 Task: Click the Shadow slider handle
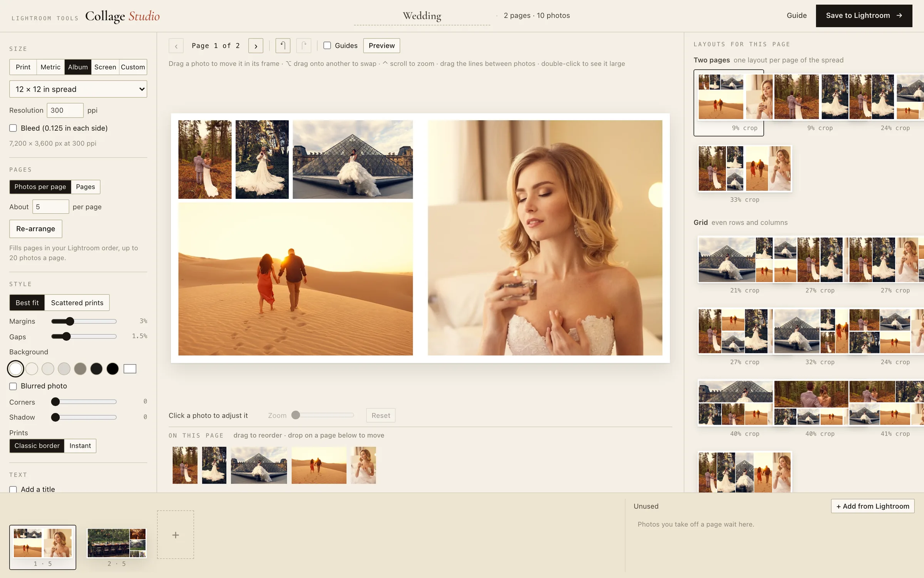55,417
